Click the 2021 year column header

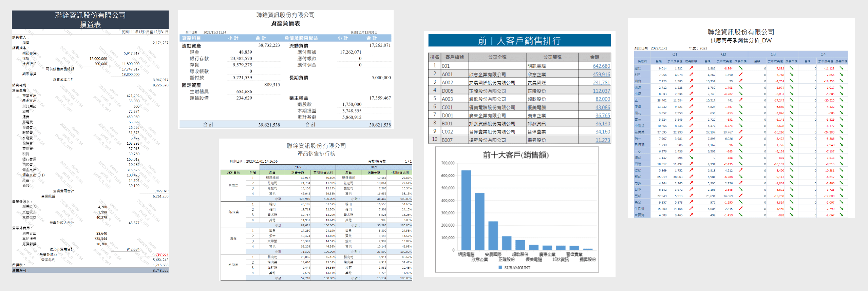(x=374, y=167)
